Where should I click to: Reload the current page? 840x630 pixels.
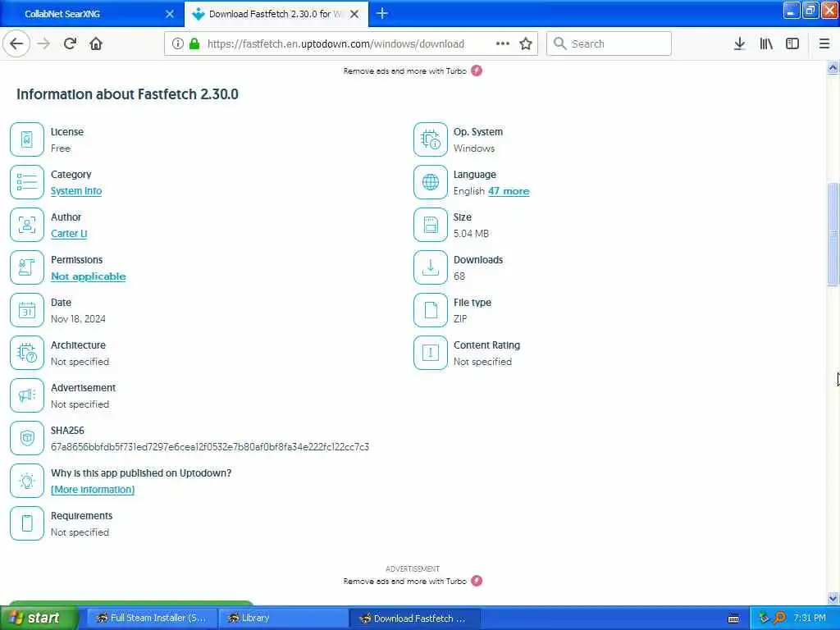(71, 43)
